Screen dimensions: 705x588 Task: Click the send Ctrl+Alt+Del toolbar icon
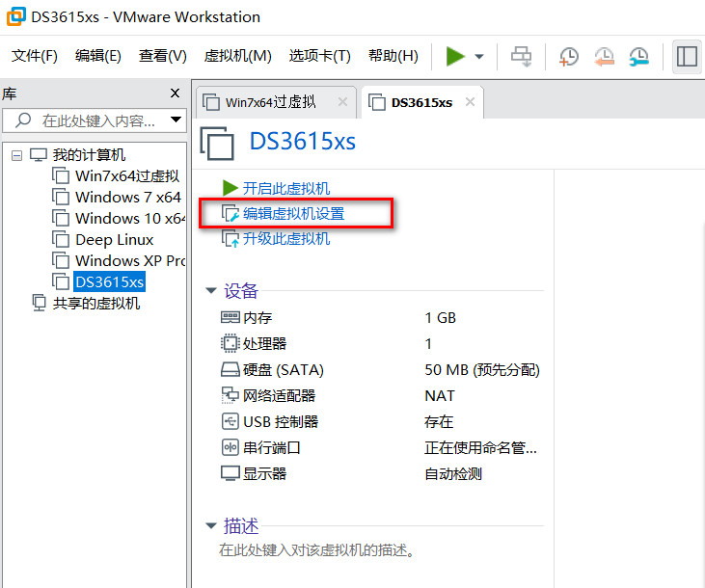521,57
